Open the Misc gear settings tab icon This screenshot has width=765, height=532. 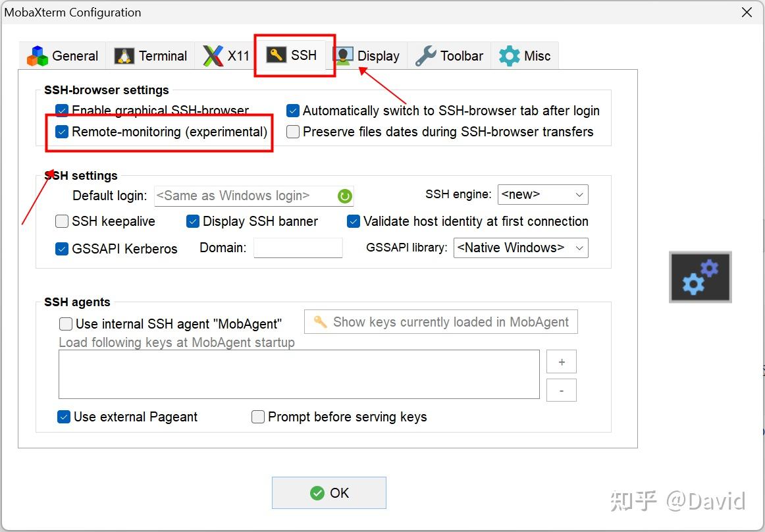tap(508, 55)
